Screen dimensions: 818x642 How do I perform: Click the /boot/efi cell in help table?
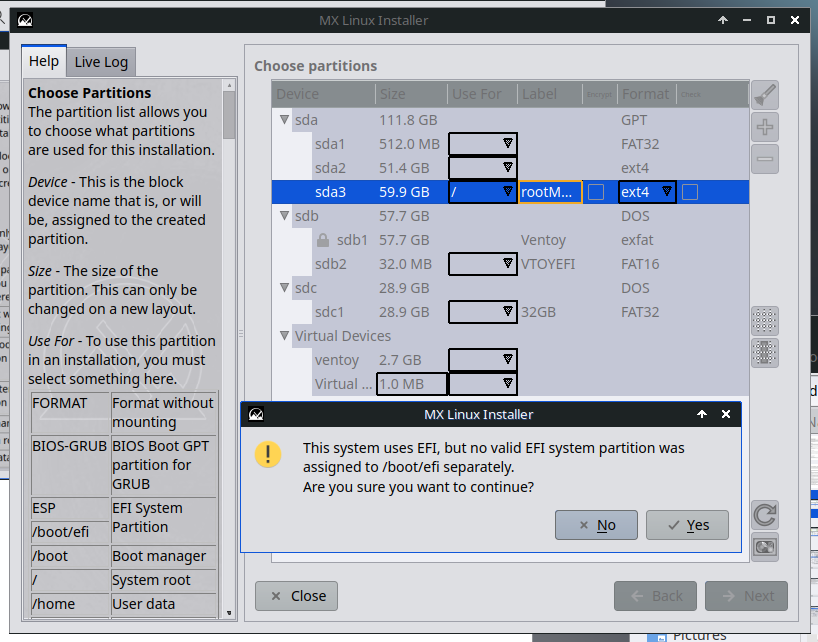click(70, 532)
